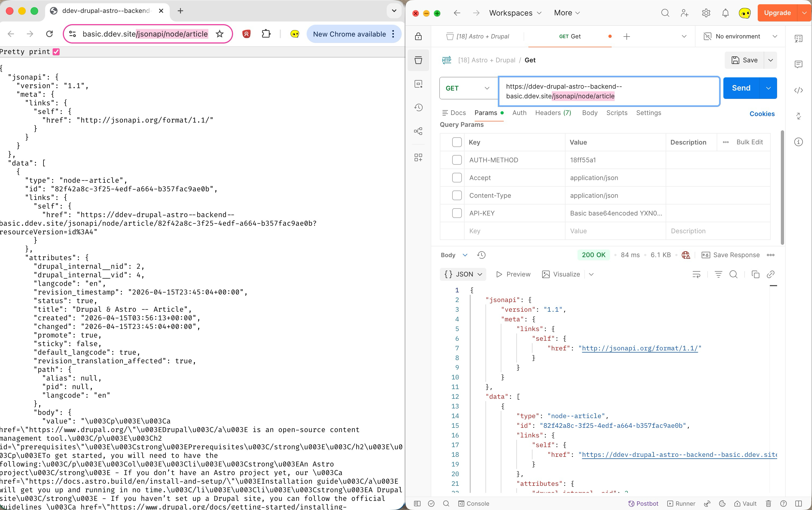Enable the AUTH-METHOD param checkbox

(x=457, y=160)
